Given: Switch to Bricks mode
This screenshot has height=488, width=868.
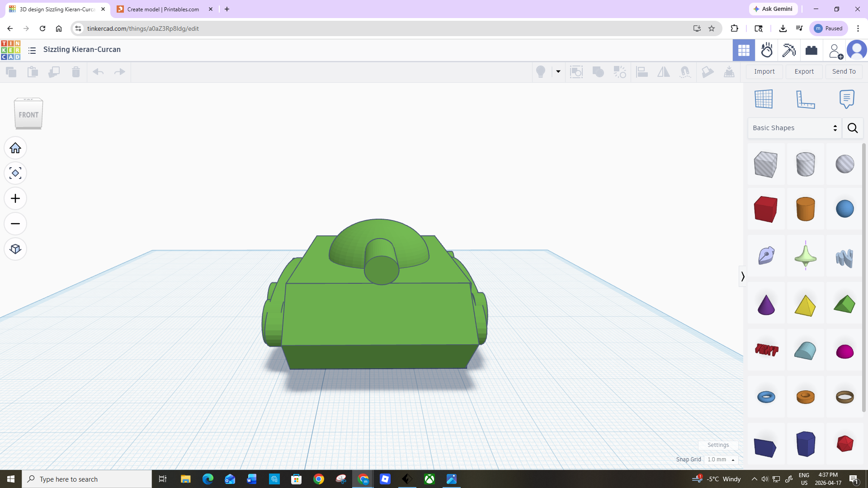Looking at the screenshot, I should pyautogui.click(x=811, y=50).
